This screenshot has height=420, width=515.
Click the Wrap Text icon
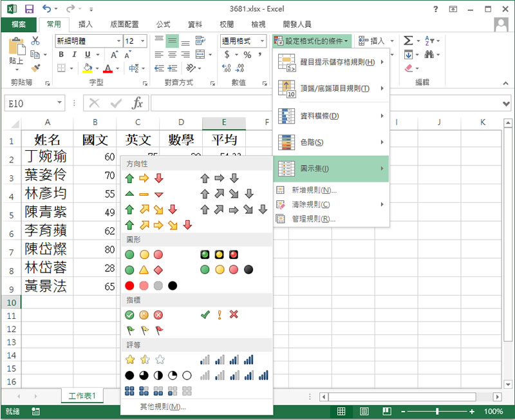tap(200, 41)
